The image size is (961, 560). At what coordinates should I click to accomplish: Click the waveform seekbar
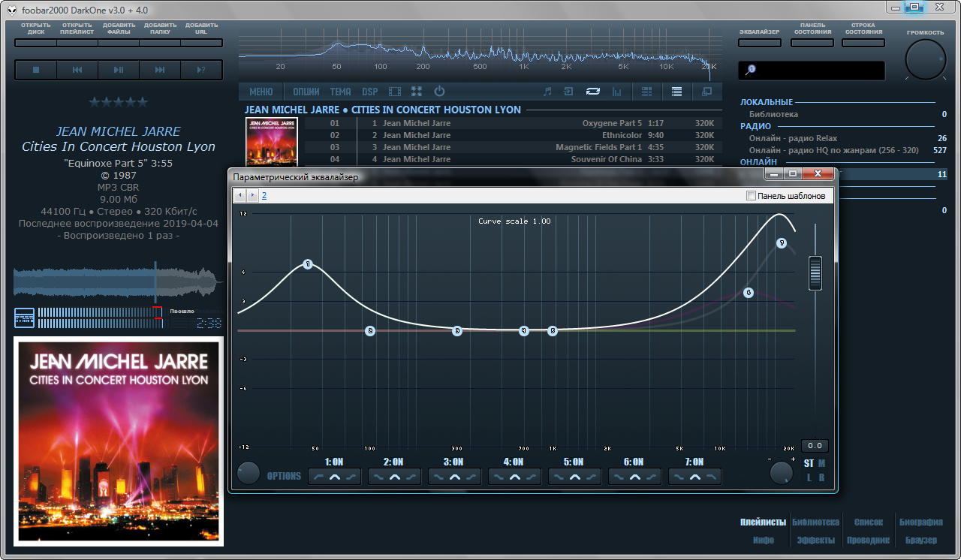[119, 282]
